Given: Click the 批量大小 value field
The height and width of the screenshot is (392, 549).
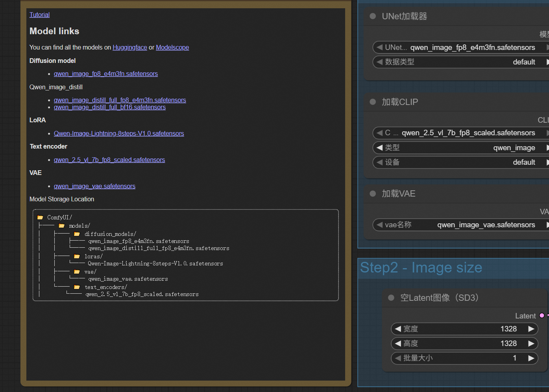Looking at the screenshot, I should pyautogui.click(x=464, y=358).
